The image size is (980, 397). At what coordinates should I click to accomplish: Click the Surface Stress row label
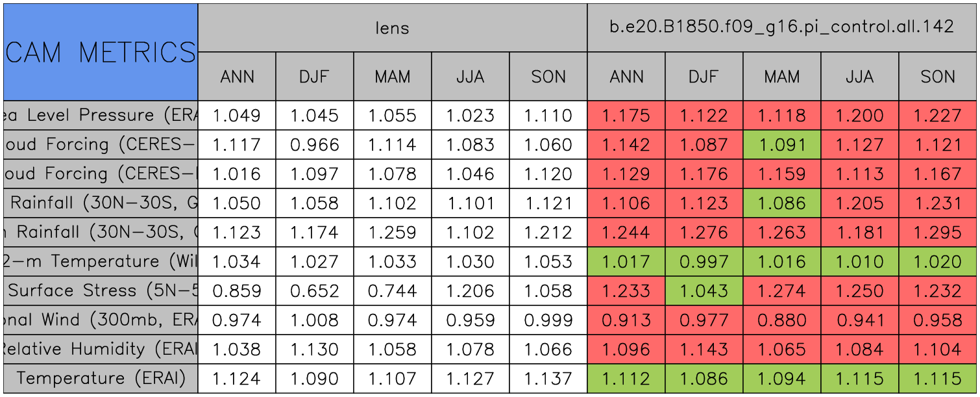[x=101, y=290]
